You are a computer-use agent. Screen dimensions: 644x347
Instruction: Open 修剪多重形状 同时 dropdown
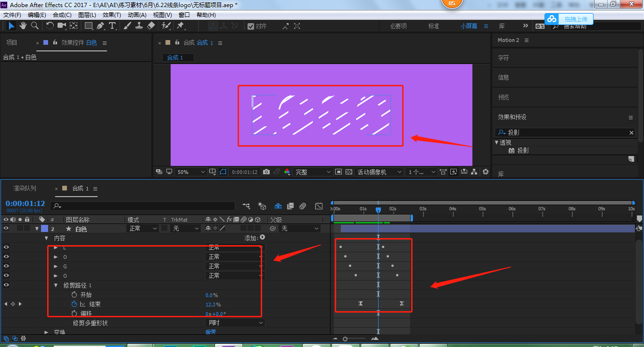click(x=235, y=323)
